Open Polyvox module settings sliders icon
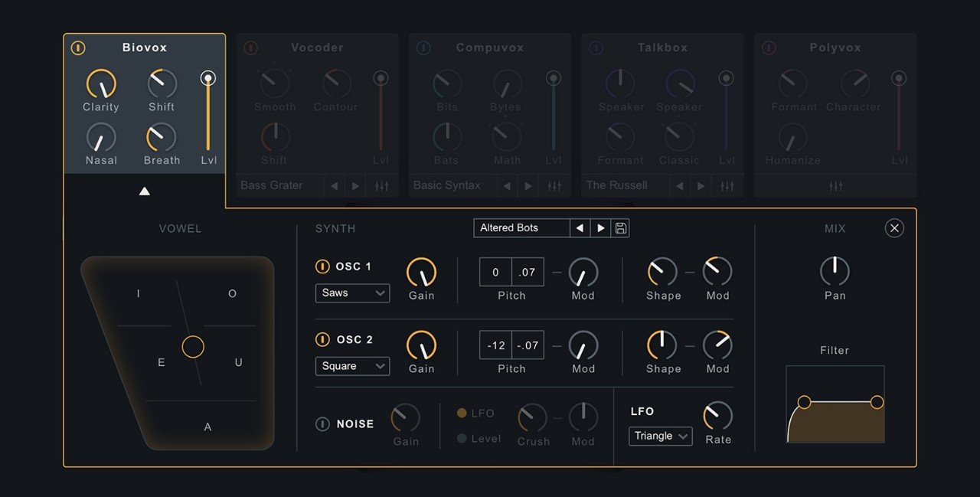The height and width of the screenshot is (497, 980). click(835, 186)
